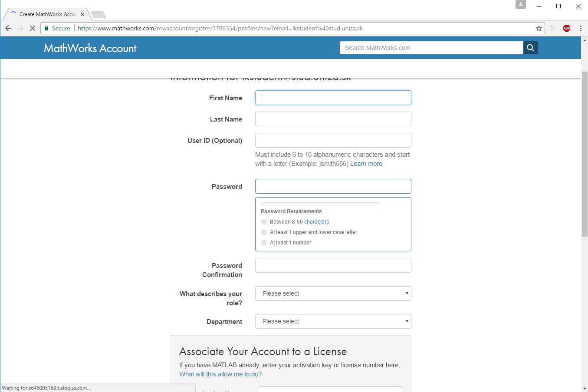This screenshot has height=392, width=588.
Task: Click into the First Name field
Action: click(x=333, y=98)
